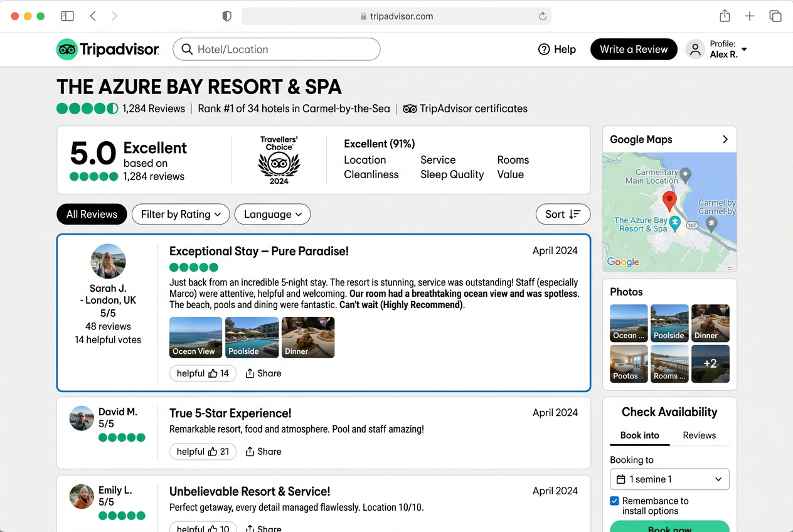Open the Safari sidebar toggle icon

click(67, 16)
